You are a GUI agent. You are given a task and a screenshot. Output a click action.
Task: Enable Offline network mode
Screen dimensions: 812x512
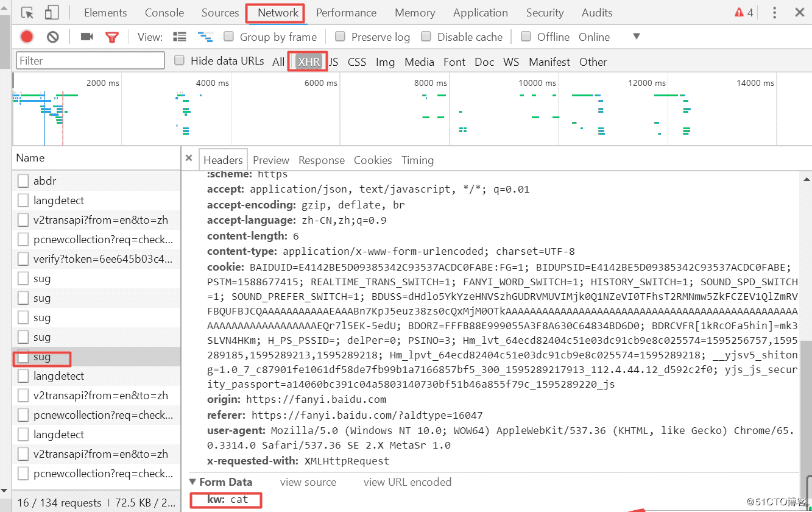coord(525,37)
